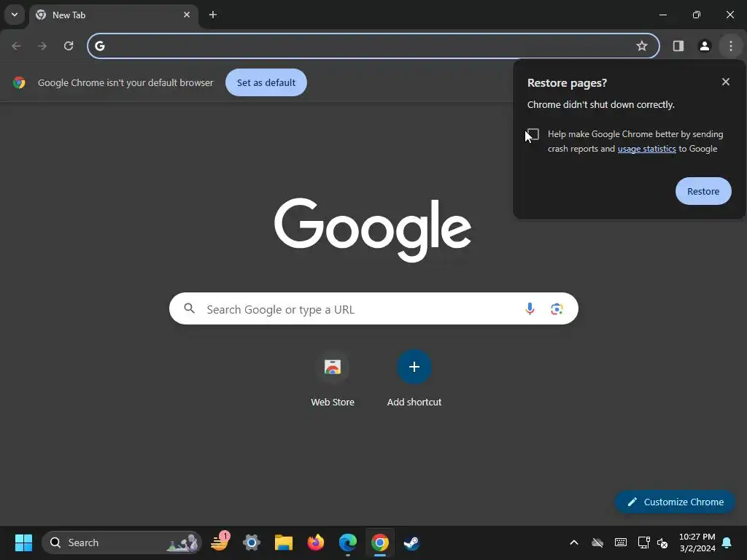Launch Firefox from taskbar

click(x=315, y=542)
